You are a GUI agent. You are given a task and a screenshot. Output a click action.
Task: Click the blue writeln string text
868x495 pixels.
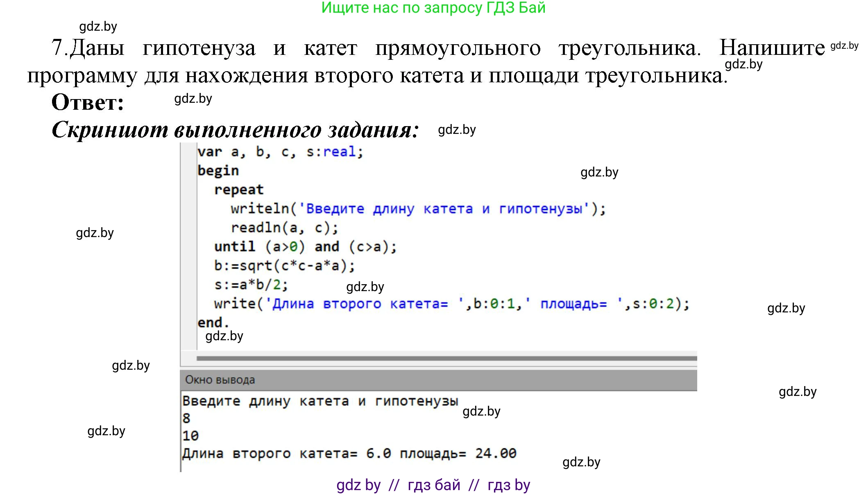[446, 208]
